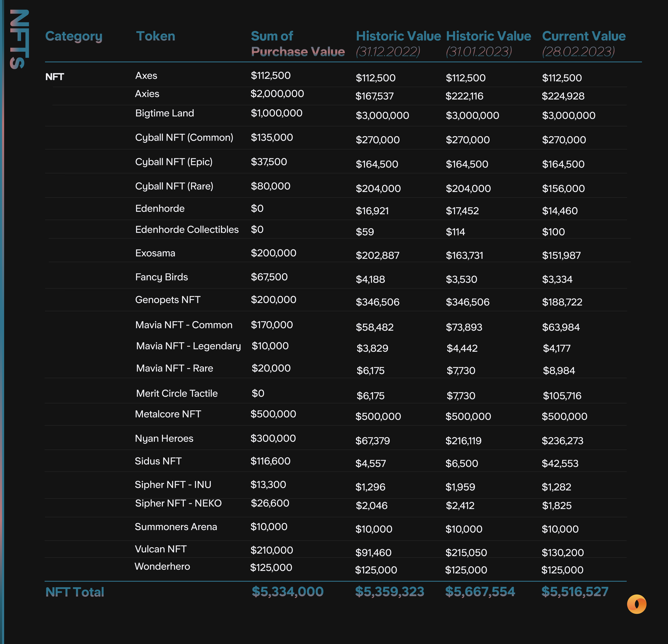Image resolution: width=668 pixels, height=644 pixels.
Task: Select Cyball NFT (Common) token
Action: pos(184,138)
